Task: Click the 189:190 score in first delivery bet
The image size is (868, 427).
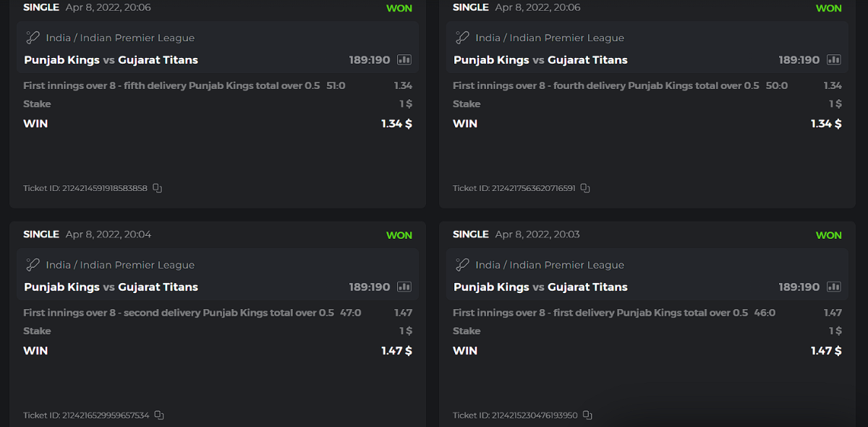Action: [x=801, y=287]
